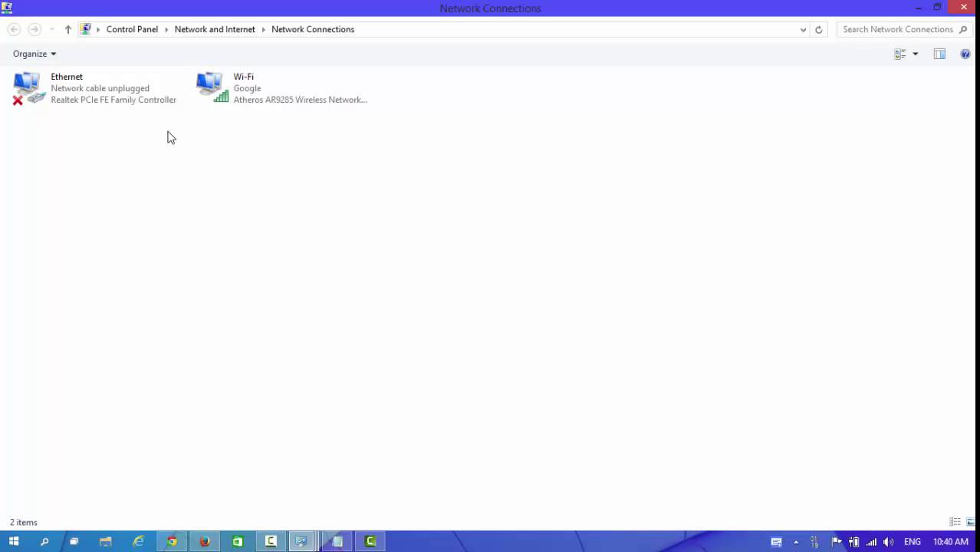Image resolution: width=980 pixels, height=552 pixels.
Task: Click the Forward navigation arrow
Action: [34, 29]
